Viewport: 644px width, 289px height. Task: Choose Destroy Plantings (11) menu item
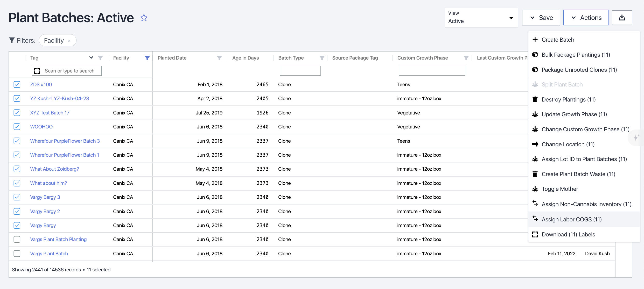568,99
